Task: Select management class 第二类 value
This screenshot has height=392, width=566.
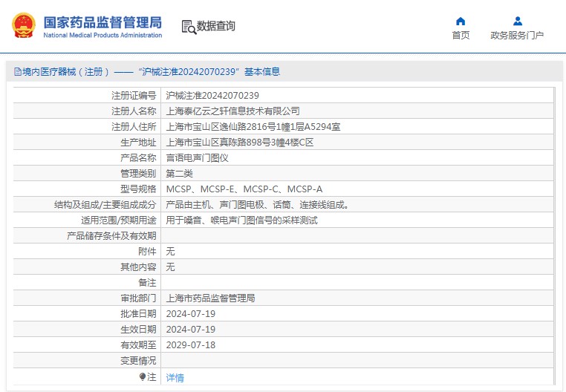Action: (x=179, y=174)
